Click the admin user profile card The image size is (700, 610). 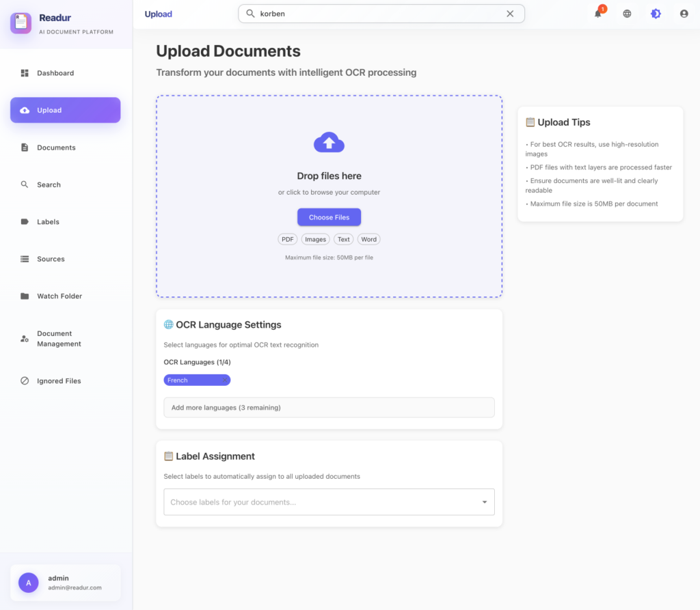click(66, 583)
